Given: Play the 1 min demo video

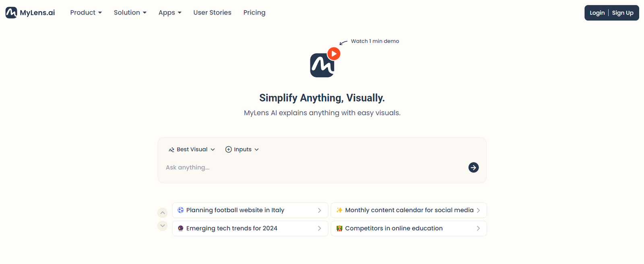Looking at the screenshot, I should pos(334,54).
